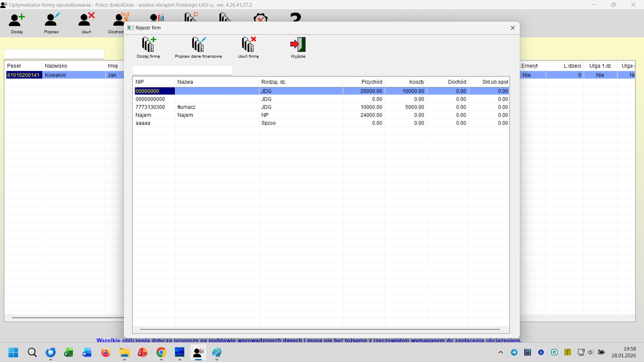The image size is (644, 362).
Task: Close the Rejestr firm dialog
Action: [512, 28]
